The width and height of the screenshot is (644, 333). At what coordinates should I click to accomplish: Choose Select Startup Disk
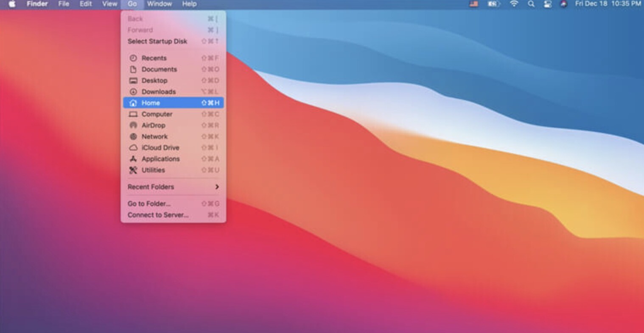click(174, 41)
